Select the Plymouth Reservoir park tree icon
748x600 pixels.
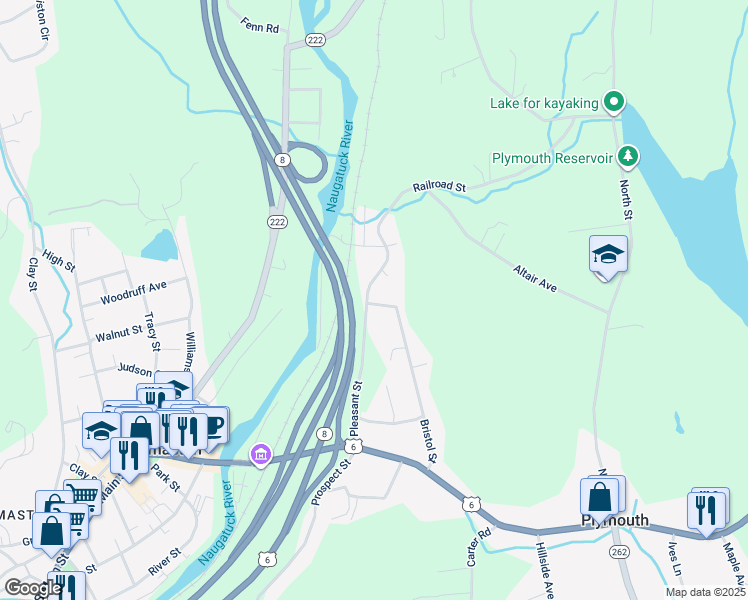click(628, 157)
